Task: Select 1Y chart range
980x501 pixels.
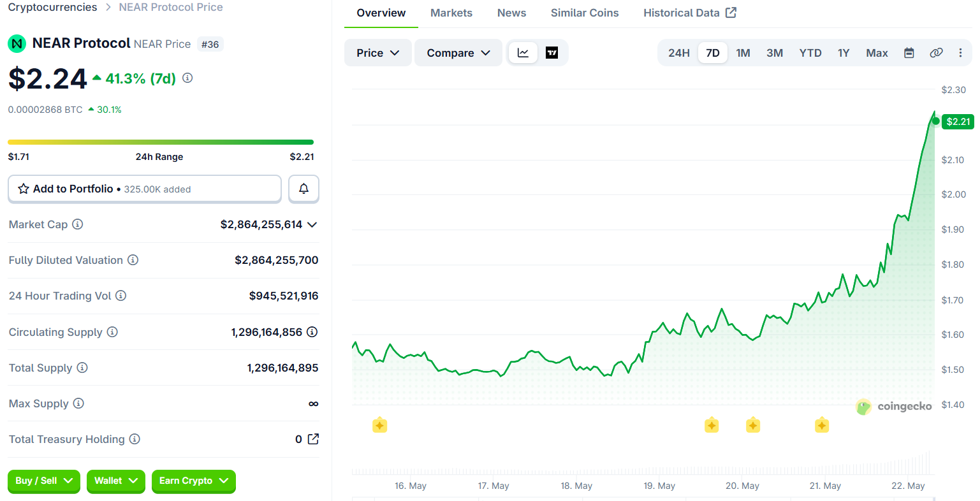Action: (844, 53)
